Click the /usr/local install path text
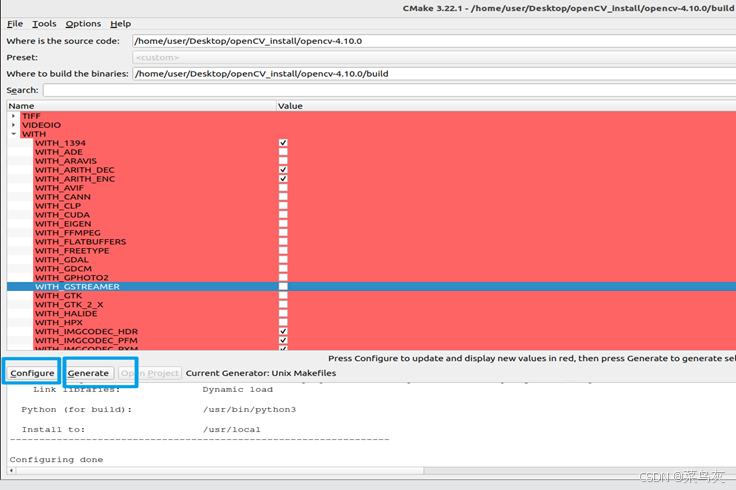 click(231, 429)
